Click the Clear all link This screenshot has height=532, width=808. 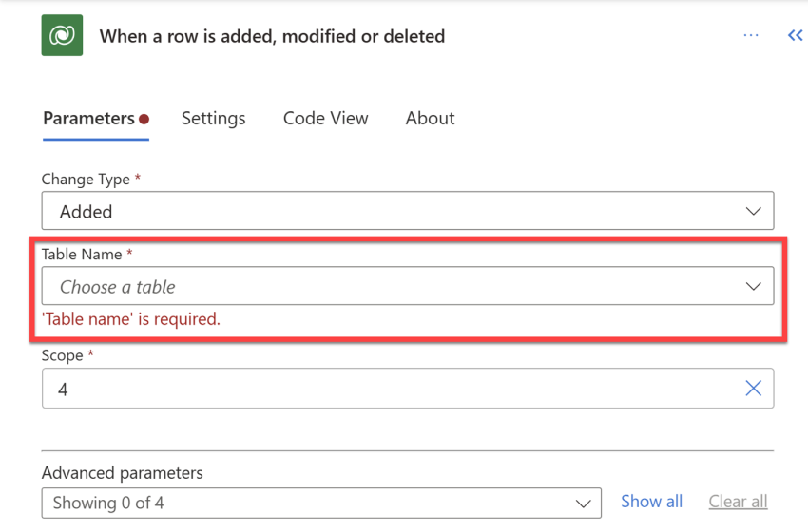click(738, 501)
